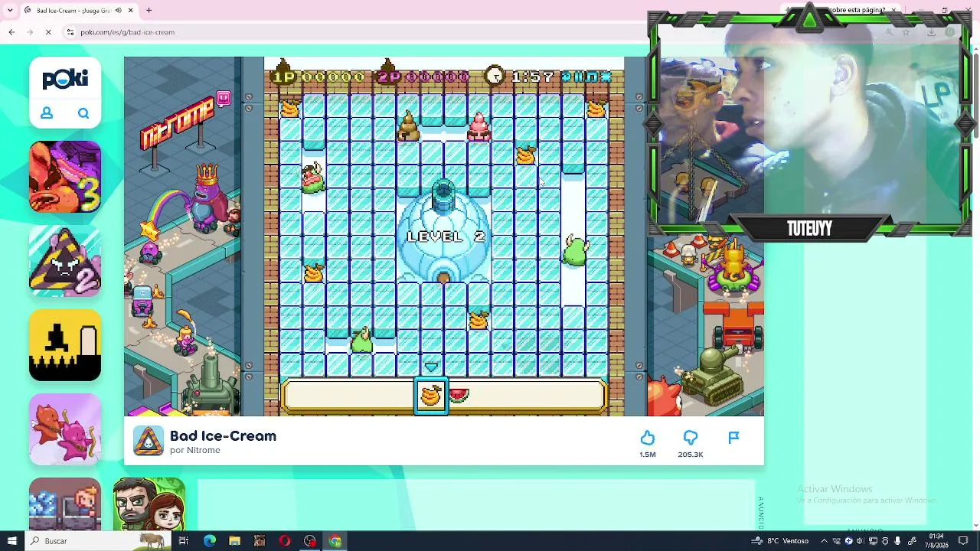Open the Windows notification center
This screenshot has width=980, height=551.
[x=963, y=541]
